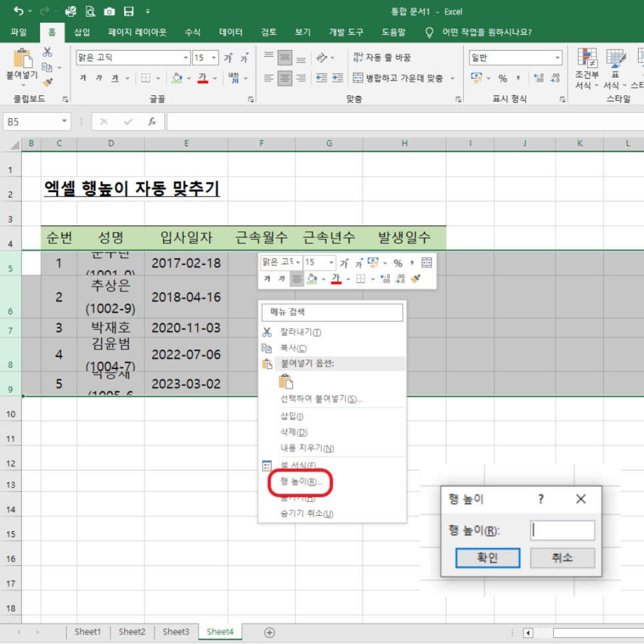Choose 복사(C) in the context menu
Screen dimensions: 644x644
[293, 348]
